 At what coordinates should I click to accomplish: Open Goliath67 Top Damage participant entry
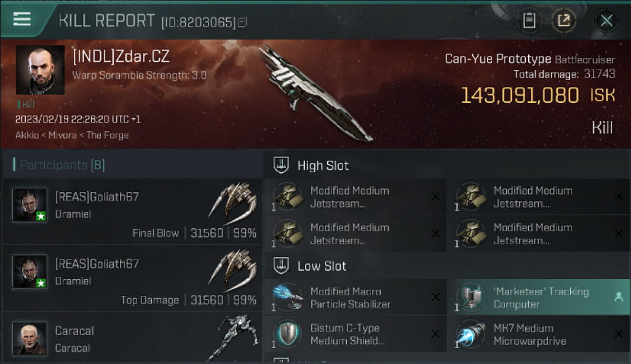point(132,278)
